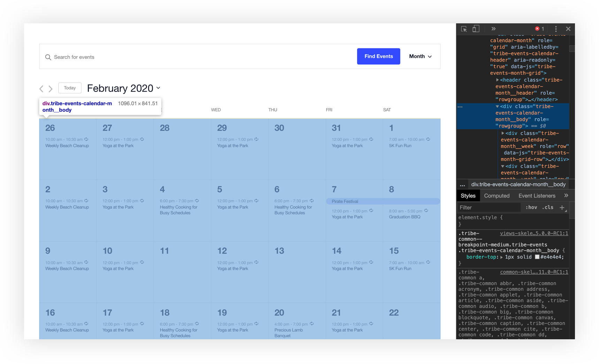Open the DevTools error counter
Image resolution: width=599 pixels, height=364 pixels.
(539, 29)
